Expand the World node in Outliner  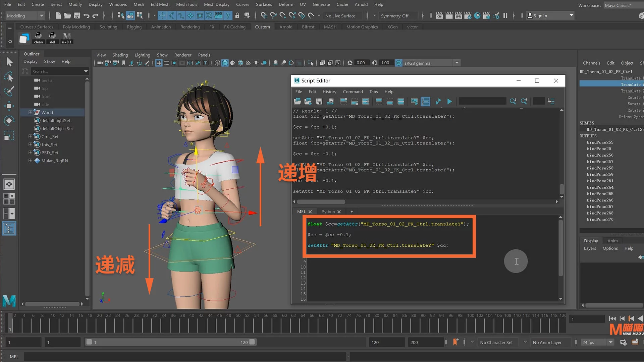tap(30, 112)
